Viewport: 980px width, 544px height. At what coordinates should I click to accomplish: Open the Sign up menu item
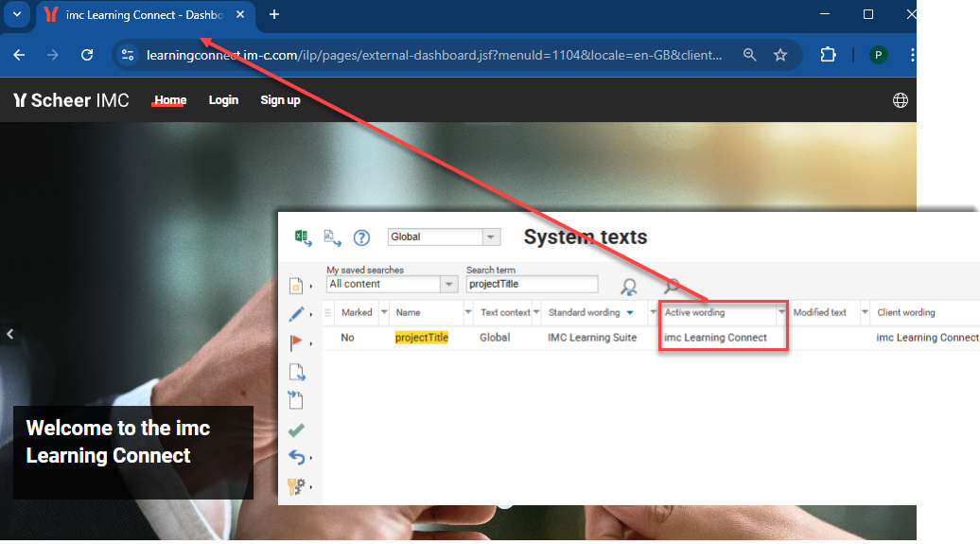coord(280,100)
